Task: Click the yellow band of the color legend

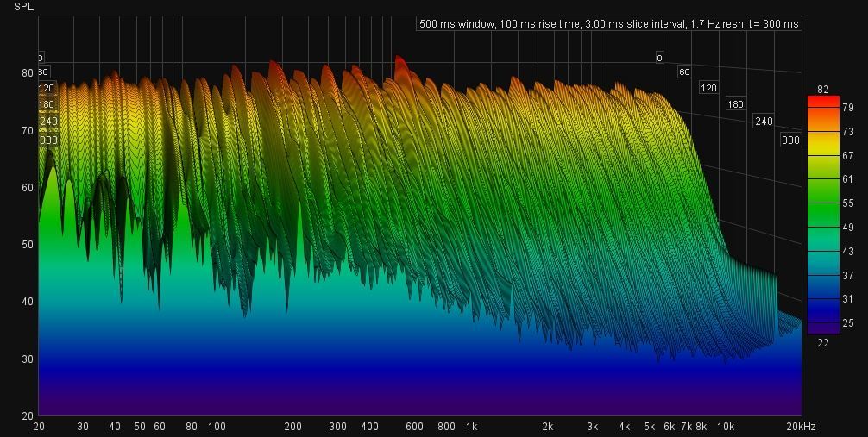Action: pyautogui.click(x=822, y=145)
